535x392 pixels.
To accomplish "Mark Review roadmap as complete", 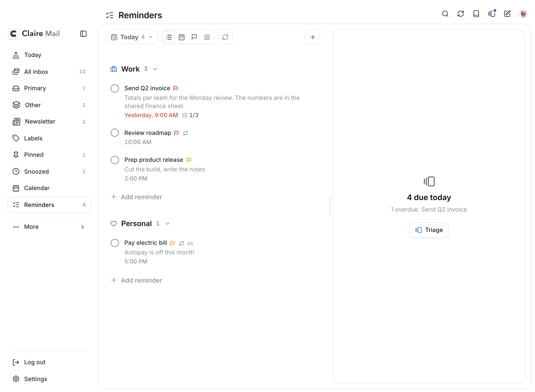I will pos(115,133).
